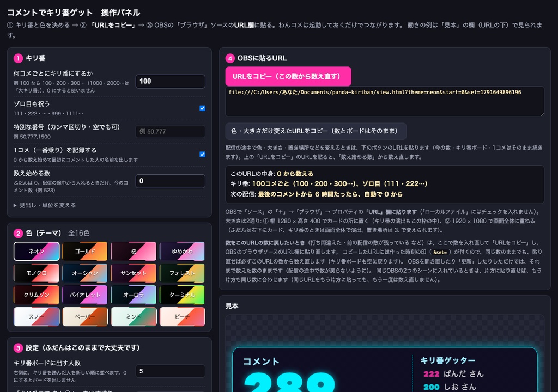Screen dimensions: 558x392
Task: Pick the ミント theme
Action: click(134, 316)
